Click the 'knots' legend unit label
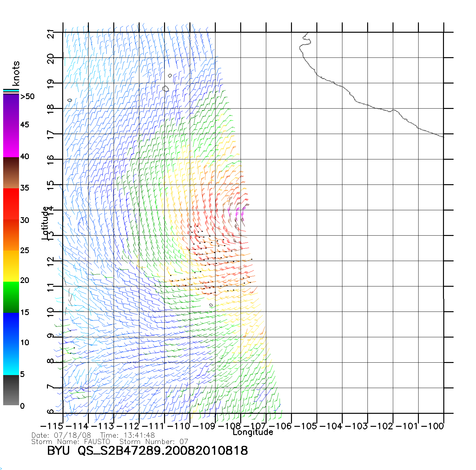 [x=16, y=73]
